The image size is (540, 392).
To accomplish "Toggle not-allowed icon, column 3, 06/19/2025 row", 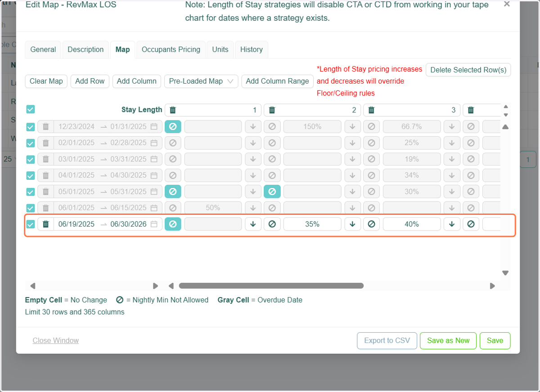I will click(x=371, y=224).
